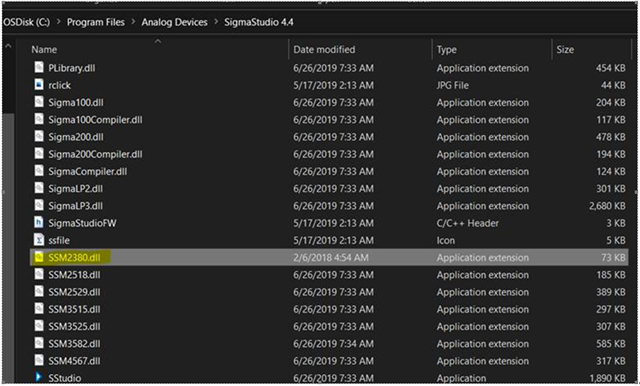Select the SSM4567.dll file name
The image size is (640, 386).
[74, 361]
